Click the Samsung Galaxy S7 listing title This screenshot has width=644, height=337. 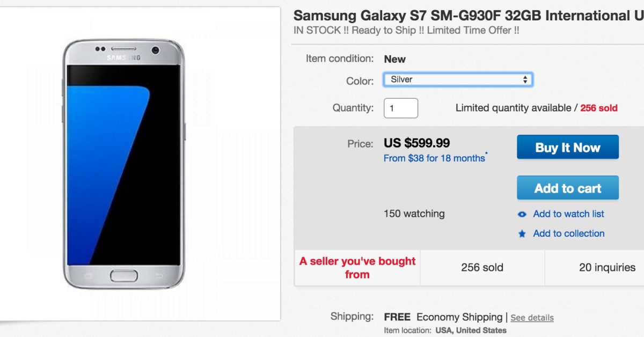click(468, 16)
